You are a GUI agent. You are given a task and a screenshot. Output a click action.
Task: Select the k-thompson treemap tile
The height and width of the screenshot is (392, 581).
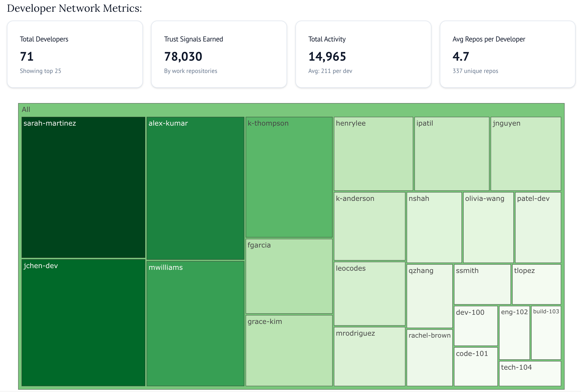tap(289, 177)
